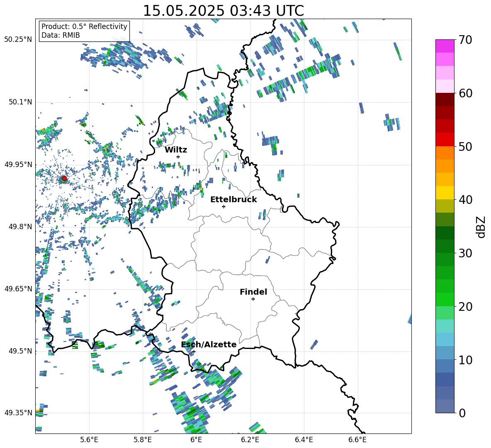Click the 6.2°E longitude label
491x448 pixels.
coord(250,440)
